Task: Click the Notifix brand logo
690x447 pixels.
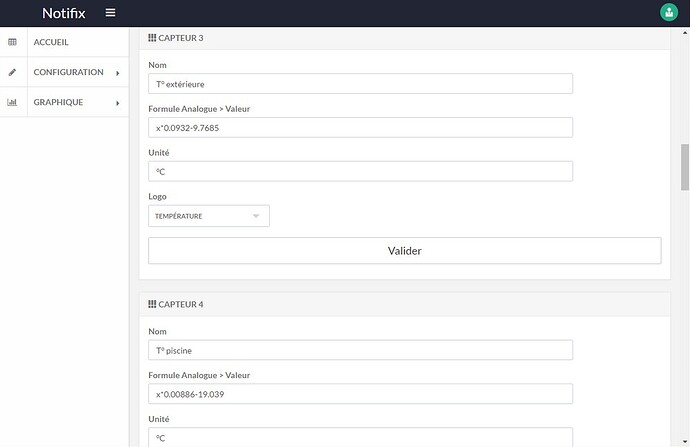Action: (x=65, y=13)
